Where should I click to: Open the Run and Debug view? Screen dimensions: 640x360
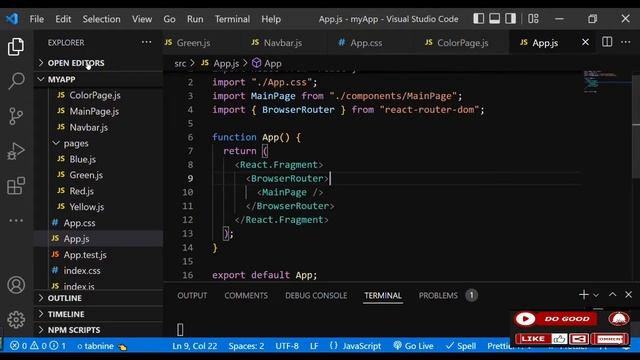click(16, 151)
